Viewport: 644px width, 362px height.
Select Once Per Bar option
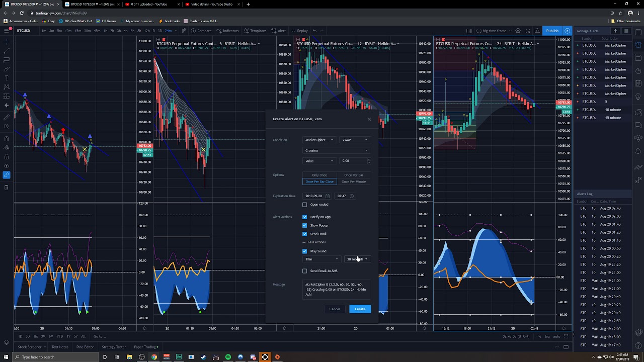point(354,175)
